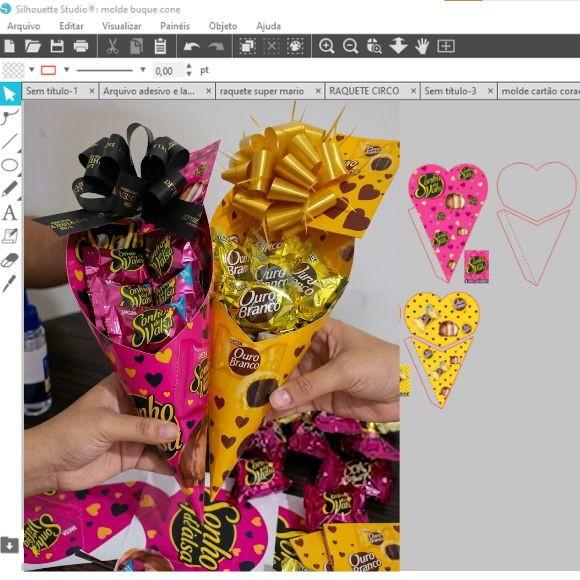Viewport: 580px width, 580px height.
Task: Activate the Pan hand tool
Action: pos(422,46)
